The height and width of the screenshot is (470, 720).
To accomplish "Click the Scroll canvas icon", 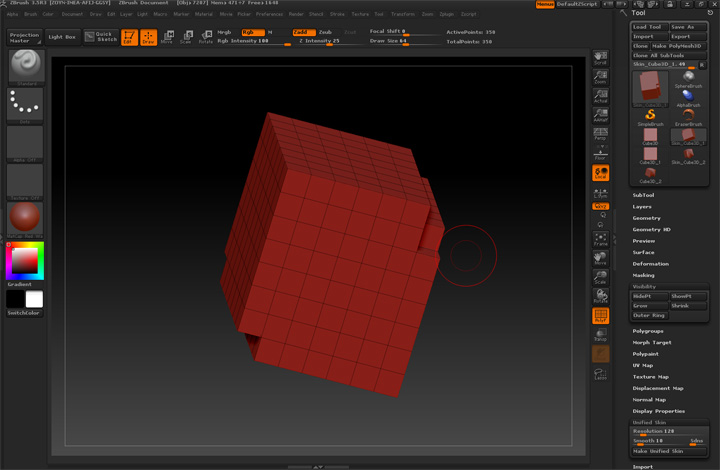I will pos(600,57).
